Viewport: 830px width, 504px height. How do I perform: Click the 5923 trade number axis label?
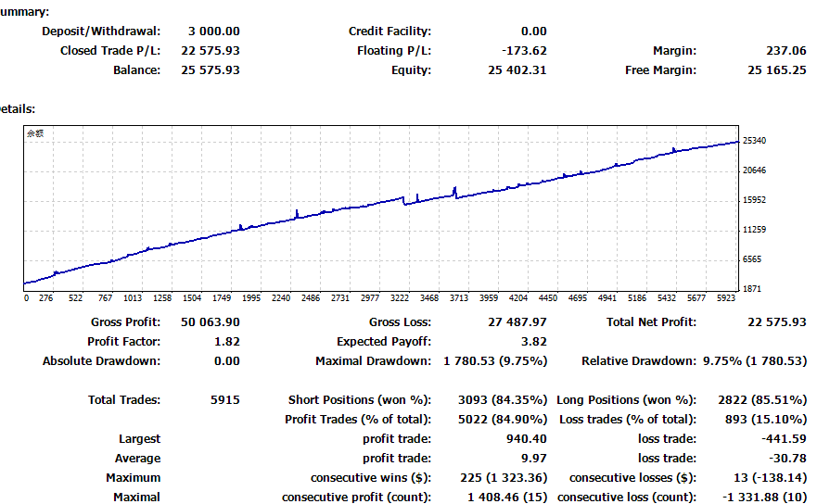[x=726, y=298]
